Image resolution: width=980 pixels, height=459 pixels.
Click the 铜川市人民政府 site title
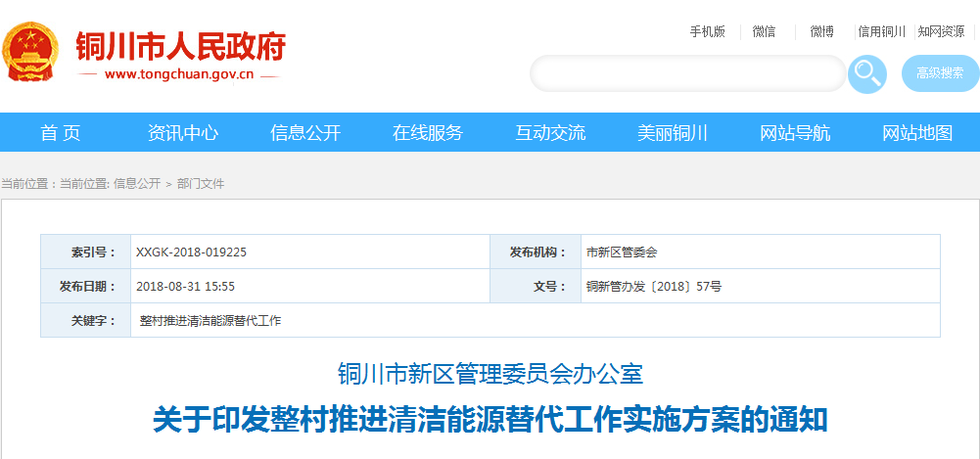click(181, 46)
